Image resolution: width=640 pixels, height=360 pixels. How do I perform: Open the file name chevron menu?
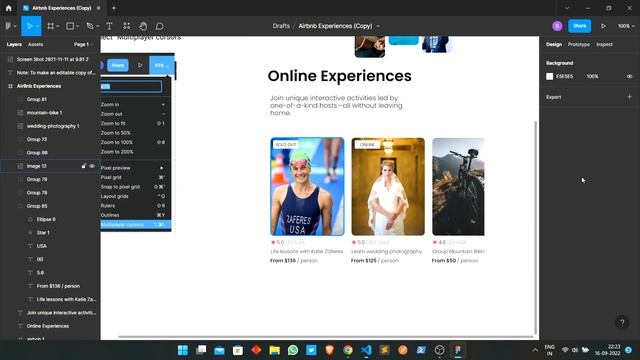click(378, 26)
